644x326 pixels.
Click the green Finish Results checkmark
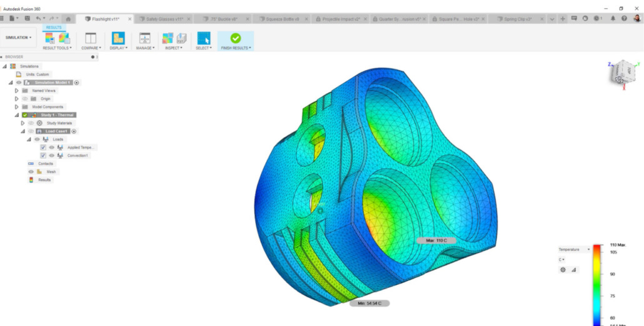click(x=235, y=38)
